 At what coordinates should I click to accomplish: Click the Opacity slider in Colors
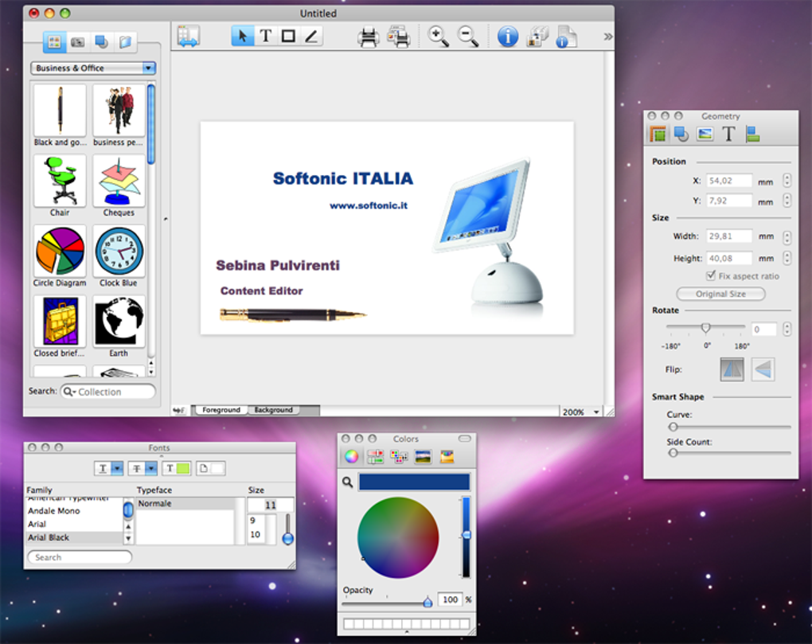click(387, 603)
